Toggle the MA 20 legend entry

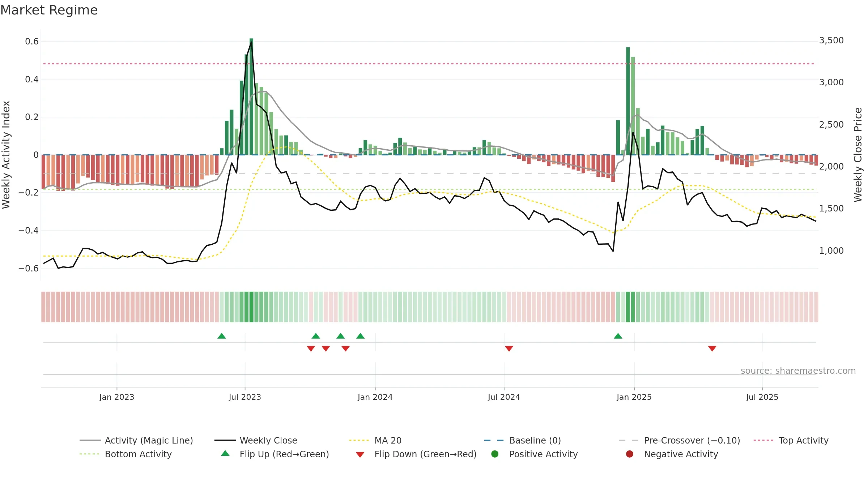point(375,440)
